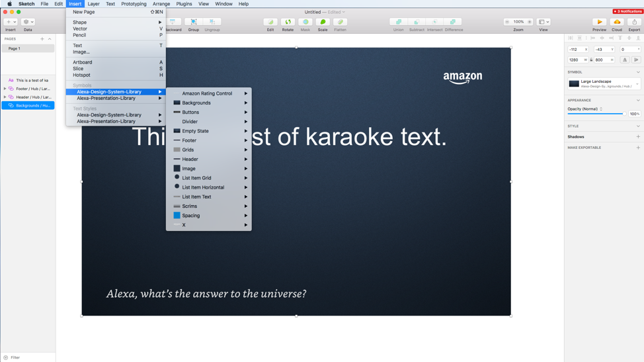Viewport: 644px width, 362px height.
Task: Select the 'This is a test of ka' layer
Action: coord(28,81)
